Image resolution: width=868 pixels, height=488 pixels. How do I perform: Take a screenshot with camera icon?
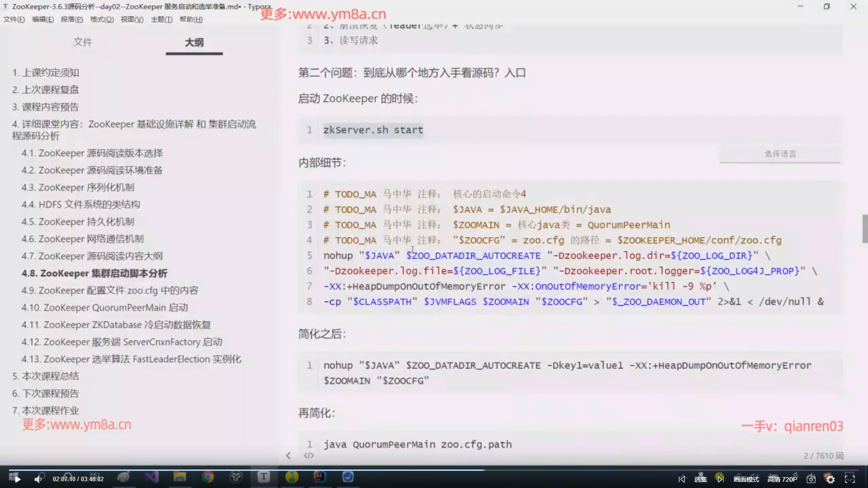coord(811,479)
